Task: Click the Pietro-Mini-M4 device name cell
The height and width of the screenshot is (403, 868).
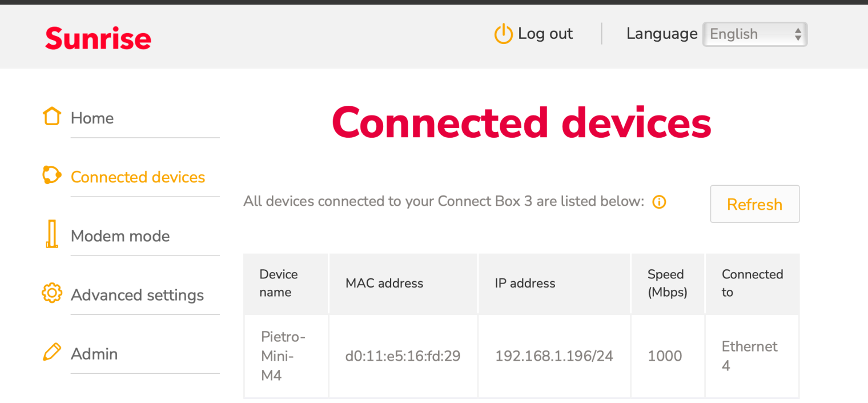Action: coord(283,356)
